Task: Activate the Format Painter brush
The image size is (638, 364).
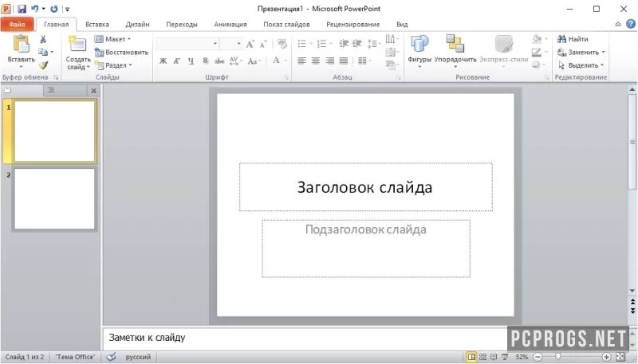Action: 44,65
